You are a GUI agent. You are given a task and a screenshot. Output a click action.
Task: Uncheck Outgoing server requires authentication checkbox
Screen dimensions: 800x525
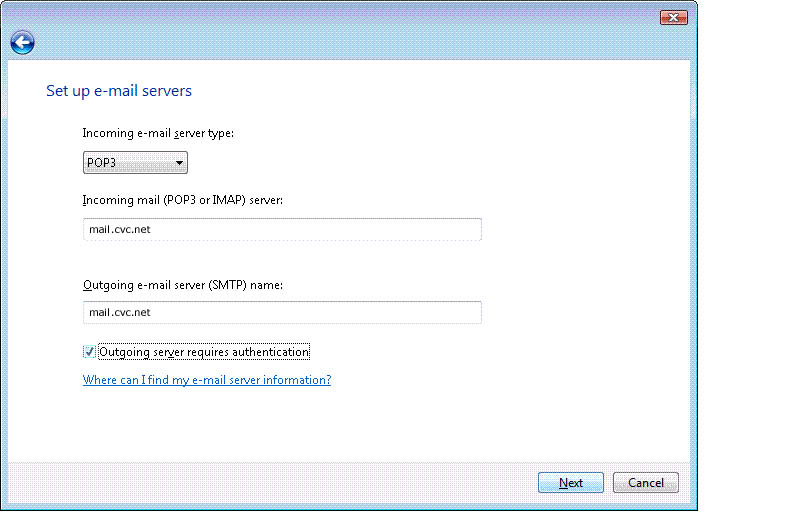click(x=89, y=352)
